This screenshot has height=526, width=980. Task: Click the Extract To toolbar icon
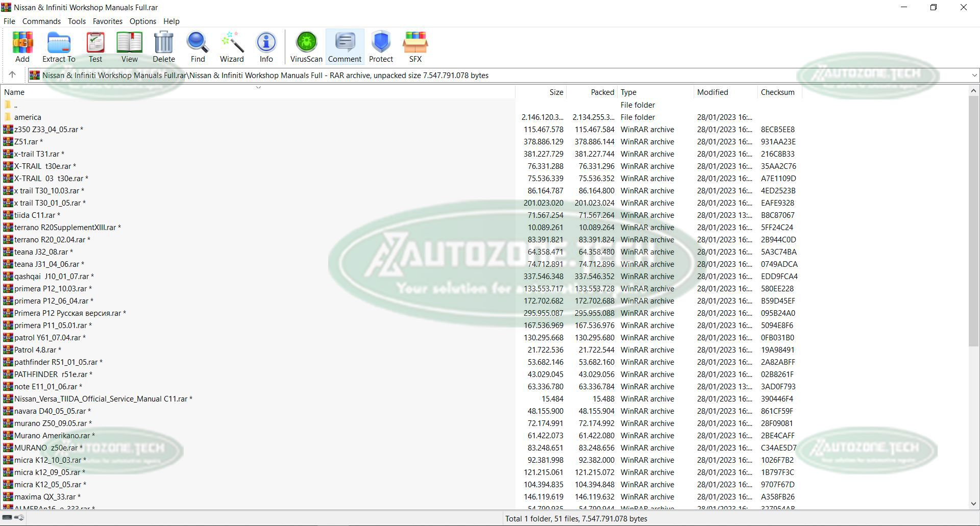59,47
